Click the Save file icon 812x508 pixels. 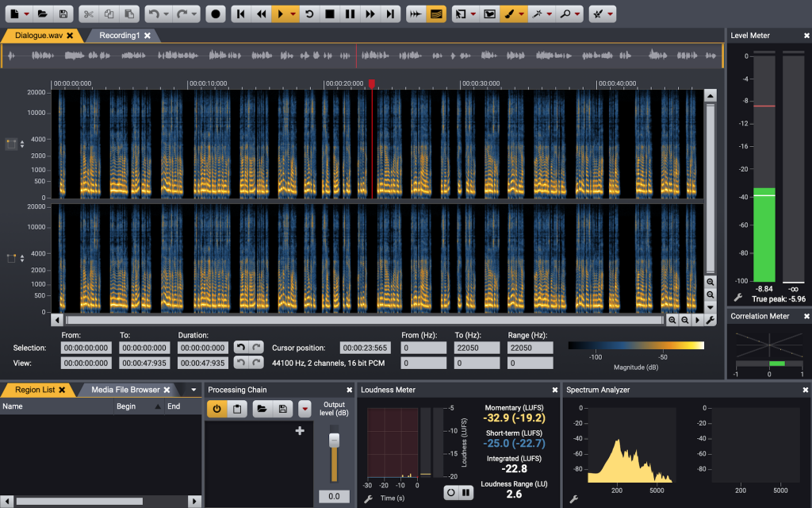point(63,14)
